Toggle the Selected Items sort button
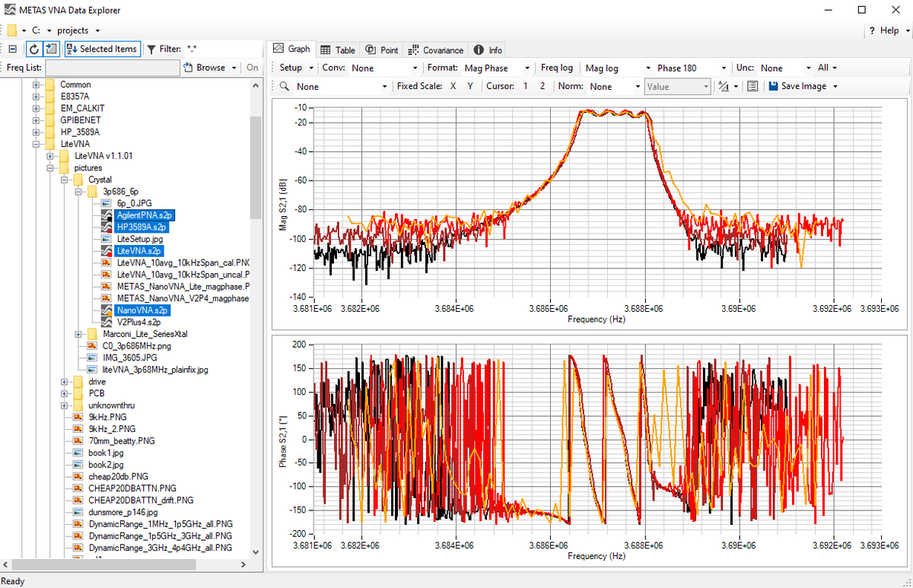Image resolution: width=913 pixels, height=588 pixels. point(102,49)
